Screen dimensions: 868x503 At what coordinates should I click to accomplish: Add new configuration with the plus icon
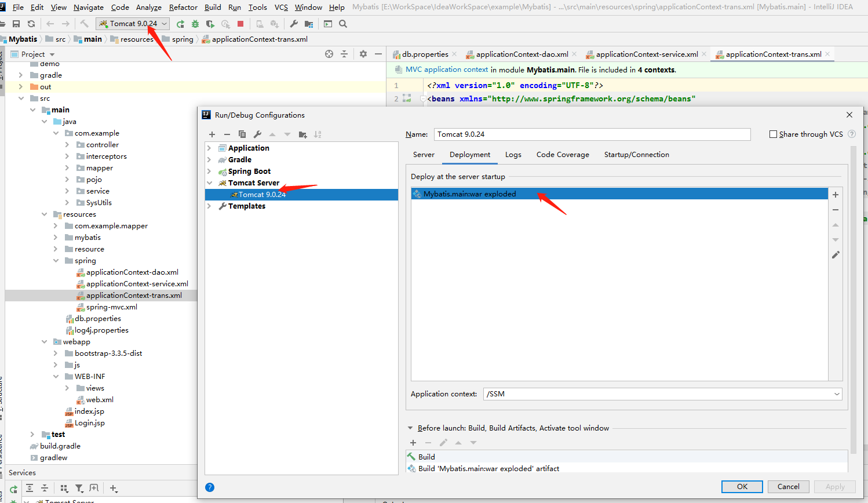212,134
